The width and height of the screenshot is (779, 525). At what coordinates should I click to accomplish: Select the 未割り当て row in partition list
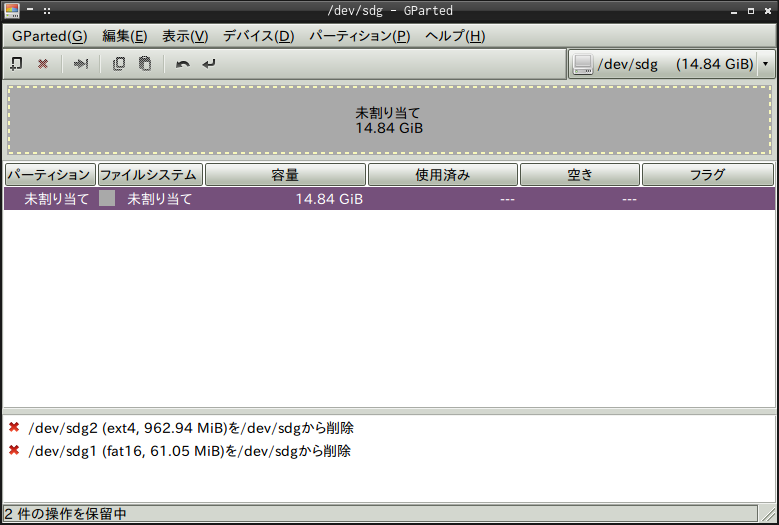pyautogui.click(x=390, y=199)
